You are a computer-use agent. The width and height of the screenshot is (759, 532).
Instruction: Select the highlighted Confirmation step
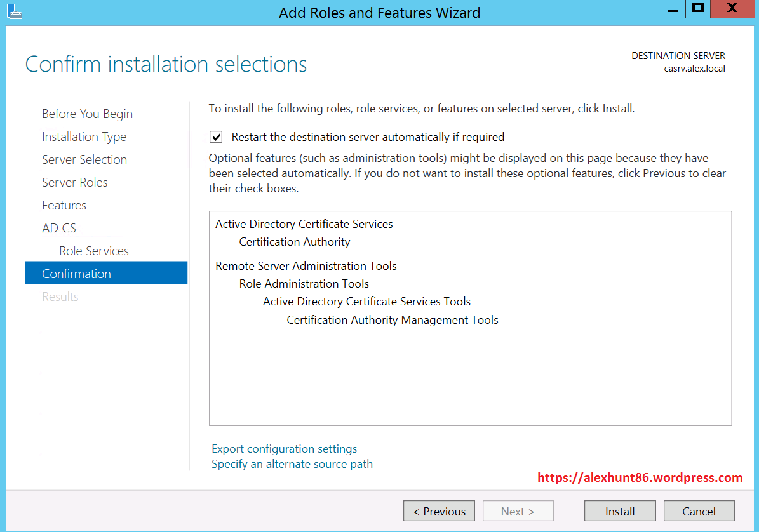click(x=76, y=274)
